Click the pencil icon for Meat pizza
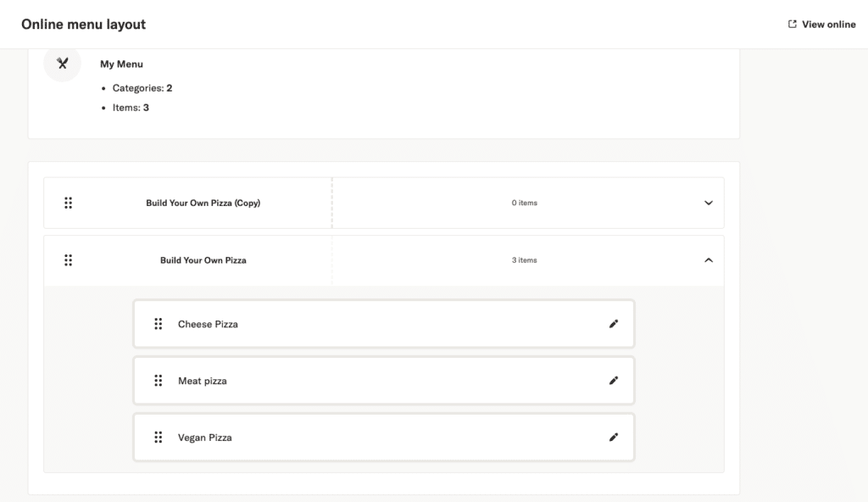Viewport: 868px width, 502px height. click(x=614, y=381)
